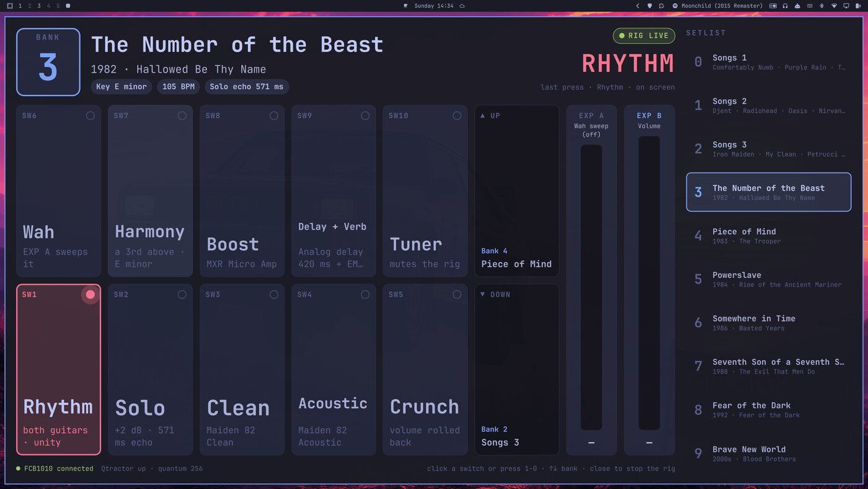Click the Key E minor chip

(122, 87)
